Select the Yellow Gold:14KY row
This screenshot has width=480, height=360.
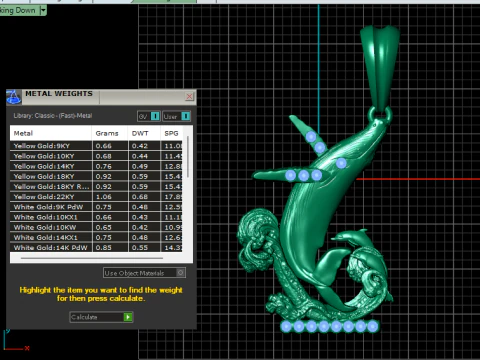coord(96,166)
